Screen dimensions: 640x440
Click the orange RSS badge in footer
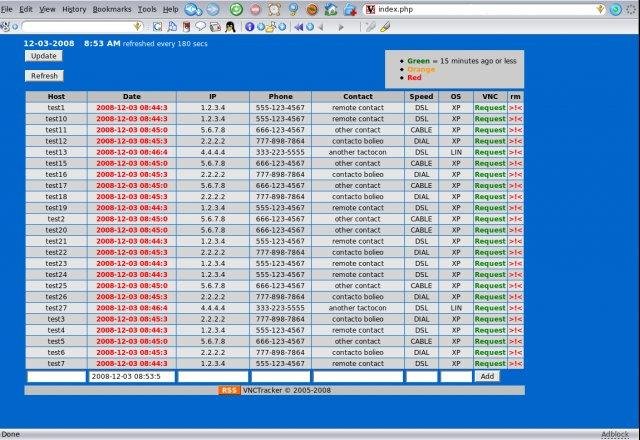[229, 390]
